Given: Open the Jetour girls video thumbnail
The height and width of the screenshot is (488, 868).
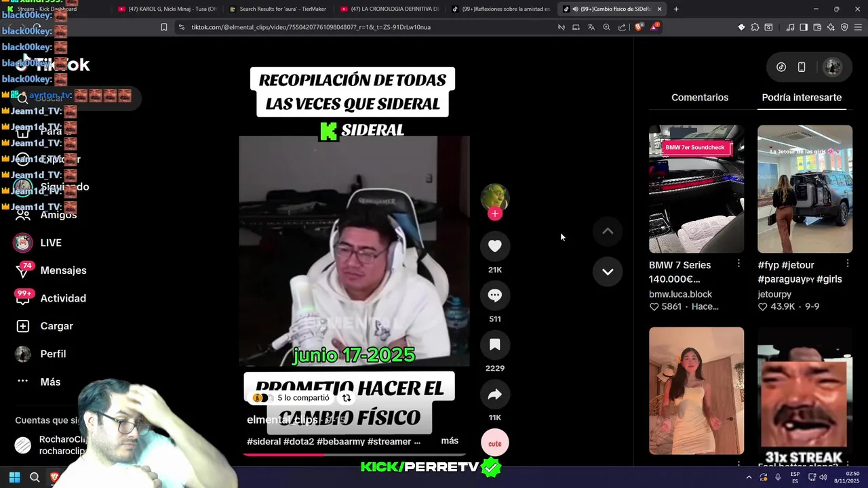Looking at the screenshot, I should point(805,189).
